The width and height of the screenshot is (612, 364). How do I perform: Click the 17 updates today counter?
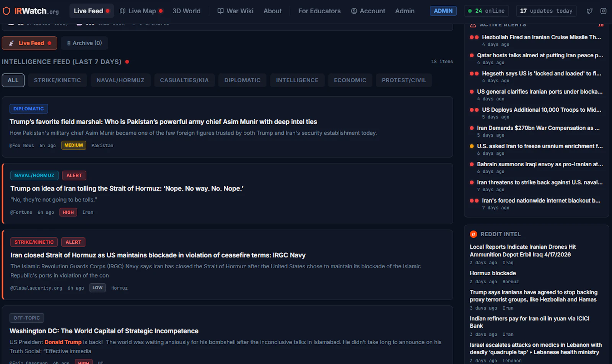[x=546, y=11]
